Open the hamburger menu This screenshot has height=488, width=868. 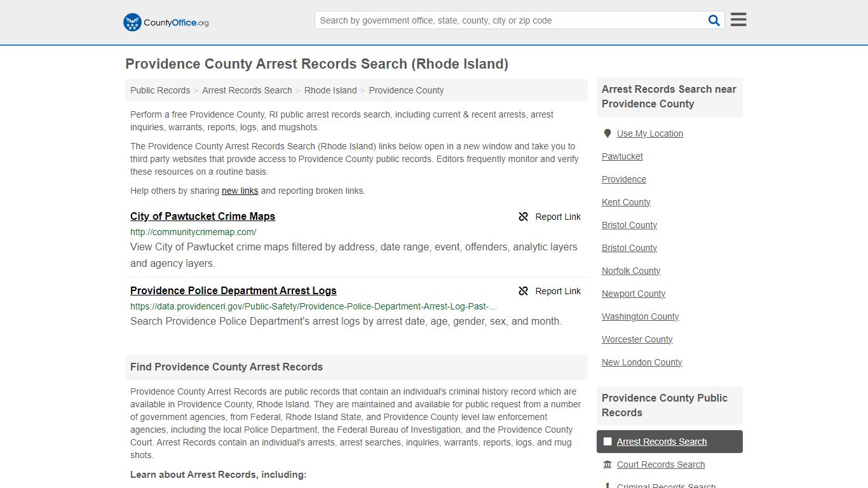(738, 20)
